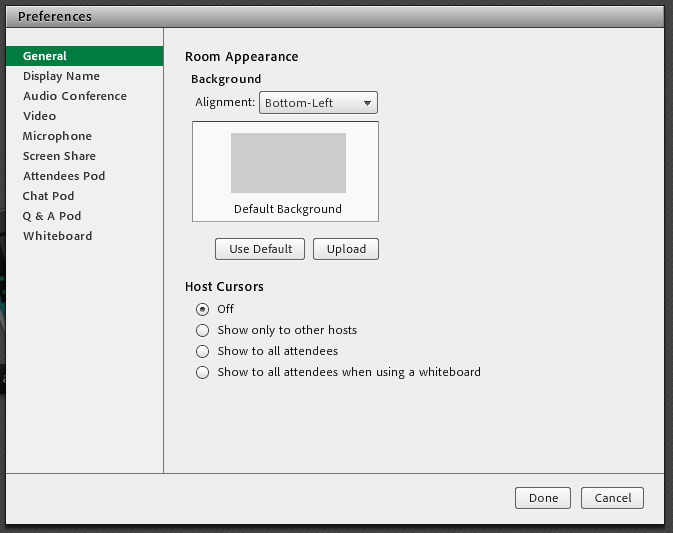
Task: Open Screen Share preferences
Action: tap(59, 156)
